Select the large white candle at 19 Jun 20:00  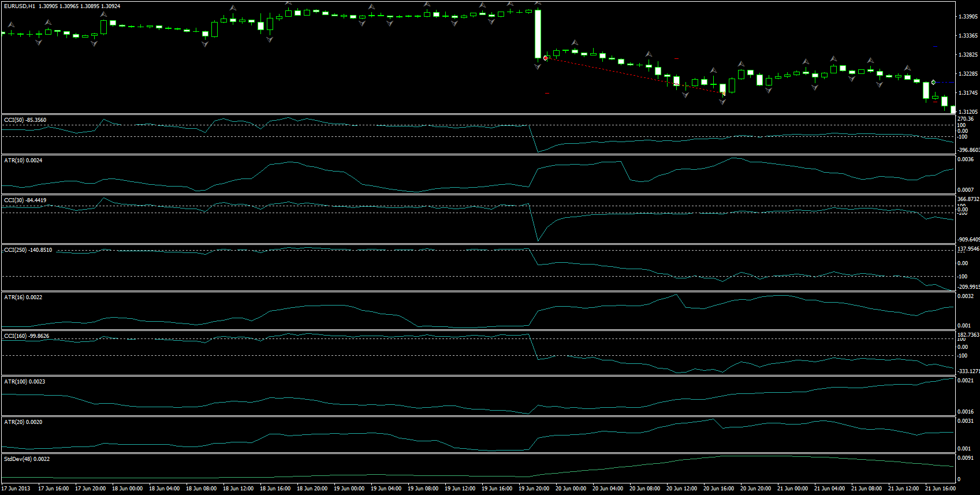coord(538,34)
